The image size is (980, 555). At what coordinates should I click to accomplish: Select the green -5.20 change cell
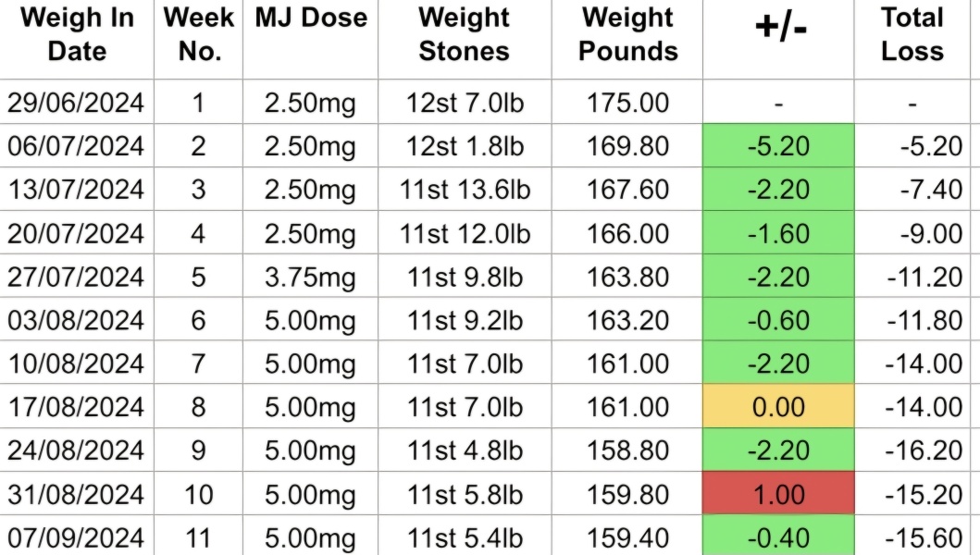(x=778, y=146)
